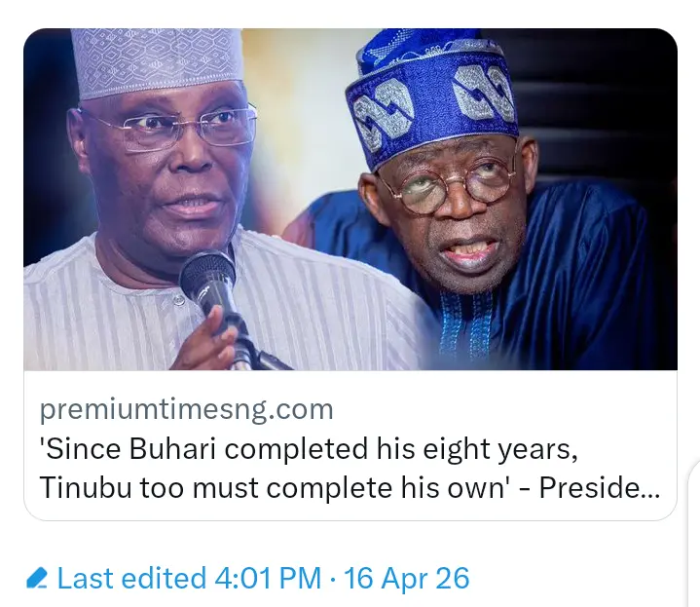The image size is (700, 607).
Task: Open the article preview image
Action: click(350, 200)
